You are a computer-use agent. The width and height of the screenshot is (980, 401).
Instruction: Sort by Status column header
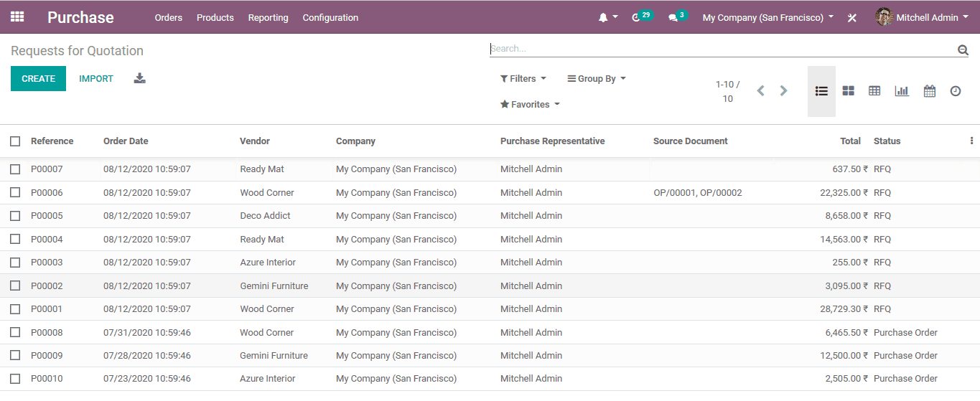click(x=887, y=141)
